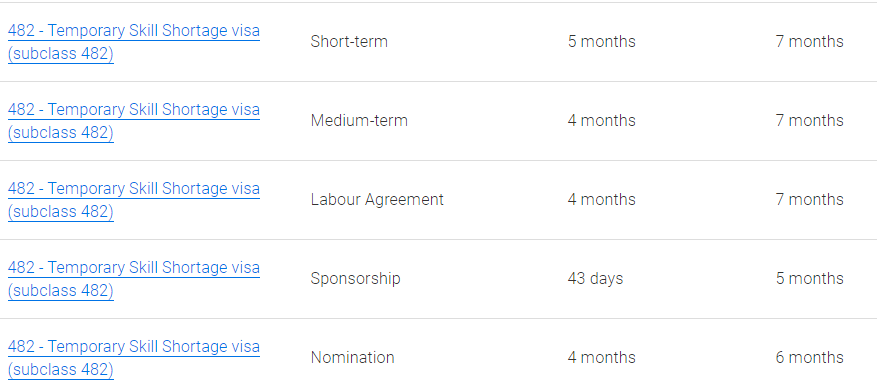Viewport: 877px width, 388px height.
Task: Click the Nomination stream cell
Action: [352, 357]
